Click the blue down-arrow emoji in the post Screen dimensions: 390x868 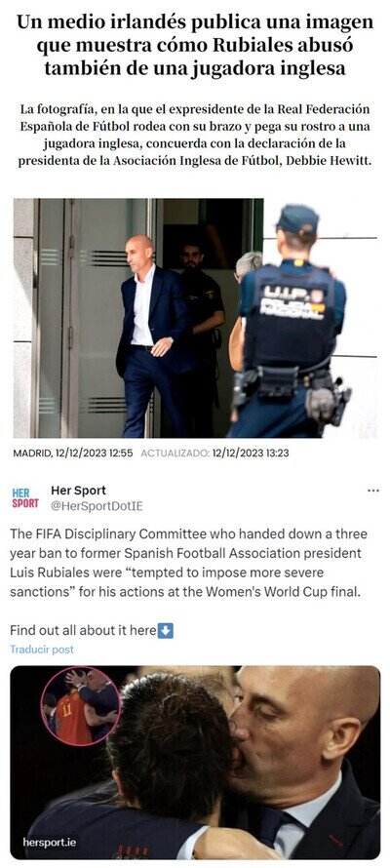click(x=166, y=630)
